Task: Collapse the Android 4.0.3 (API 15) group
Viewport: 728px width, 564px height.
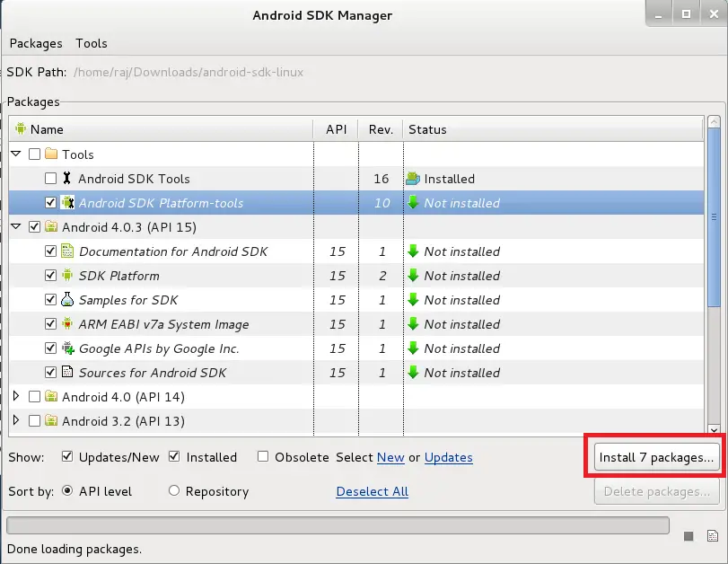Action: coord(16,226)
